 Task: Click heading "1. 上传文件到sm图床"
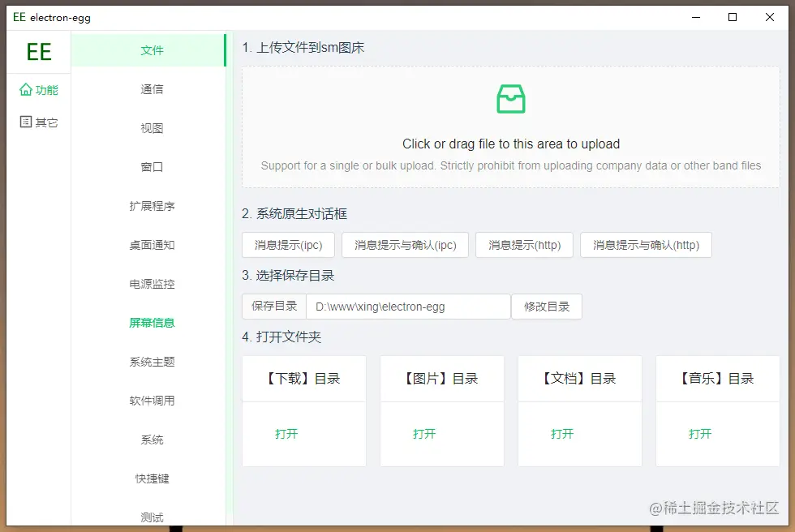[x=303, y=48]
